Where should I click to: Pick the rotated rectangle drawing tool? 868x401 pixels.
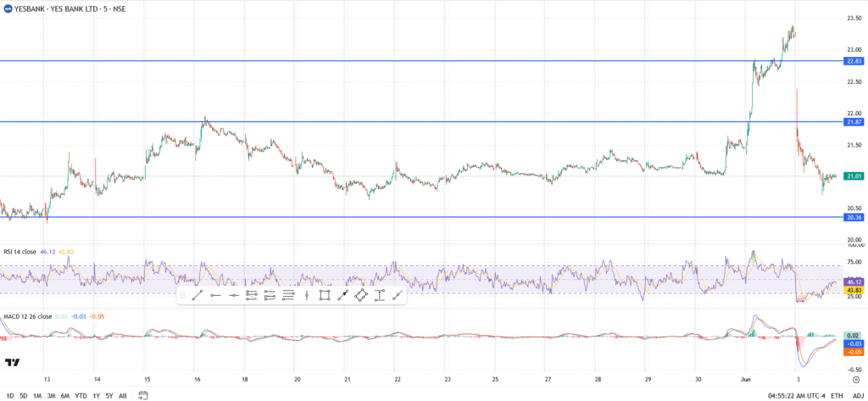pyautogui.click(x=361, y=295)
